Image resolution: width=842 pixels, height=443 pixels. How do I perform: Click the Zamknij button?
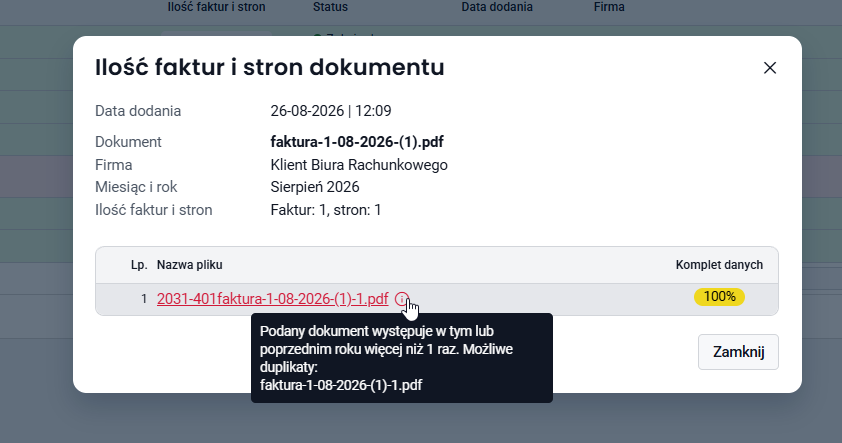point(738,352)
